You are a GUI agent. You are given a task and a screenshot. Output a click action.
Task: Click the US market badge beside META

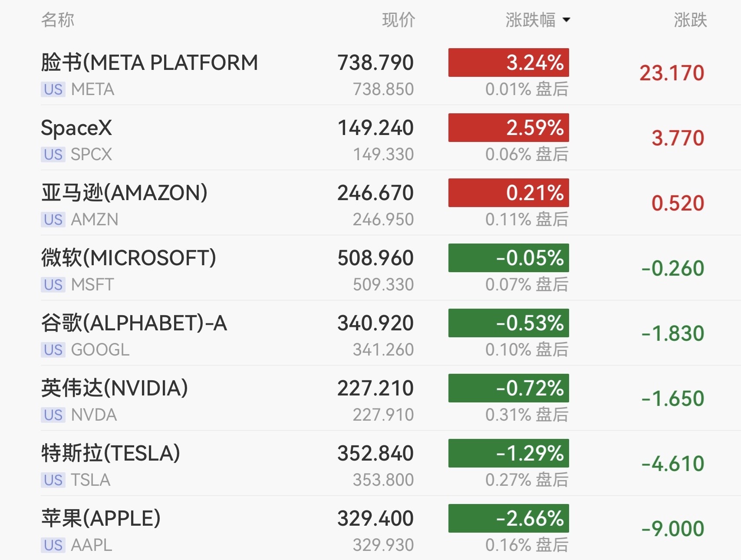pos(53,89)
